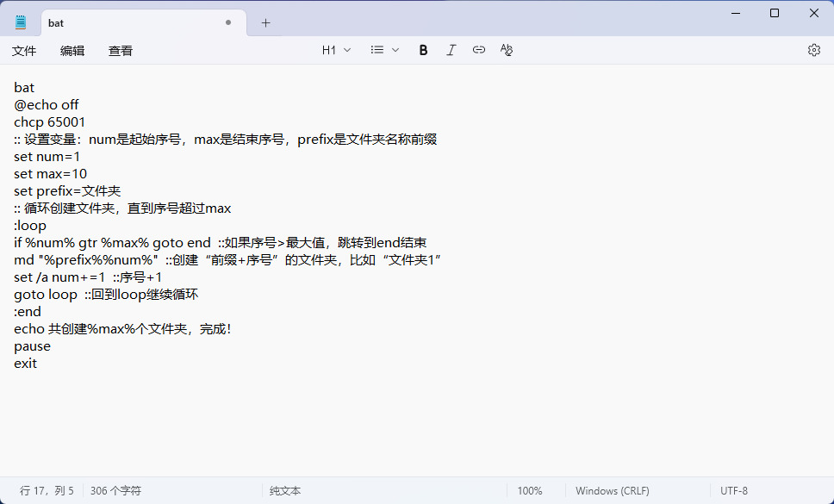This screenshot has width=834, height=504.
Task: Toggle bold formatting
Action: [423, 50]
